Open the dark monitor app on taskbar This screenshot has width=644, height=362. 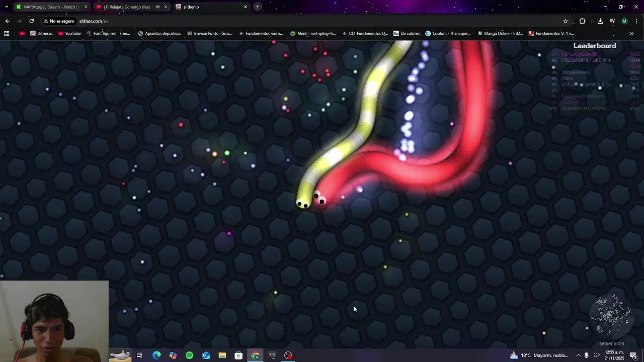272,355
